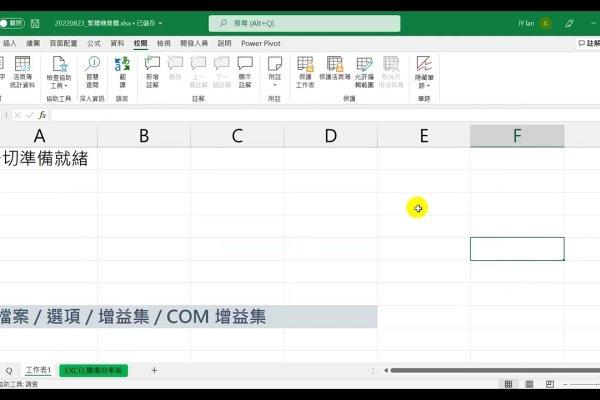The image size is (600, 400).
Task: Click the horizontal scrollbar thumb
Action: (495, 370)
